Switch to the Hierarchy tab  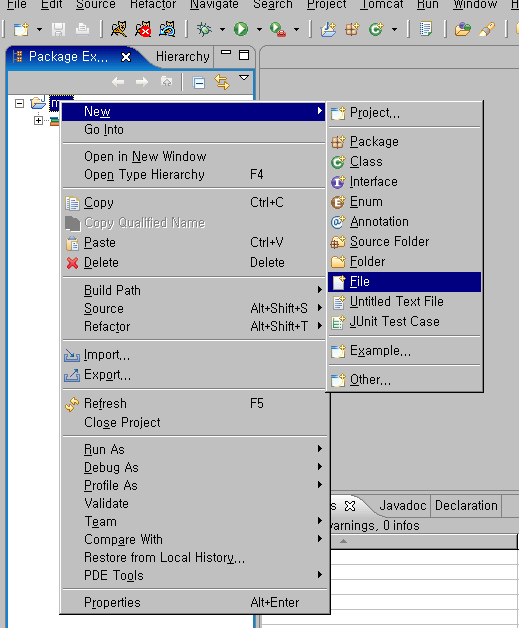point(183,56)
